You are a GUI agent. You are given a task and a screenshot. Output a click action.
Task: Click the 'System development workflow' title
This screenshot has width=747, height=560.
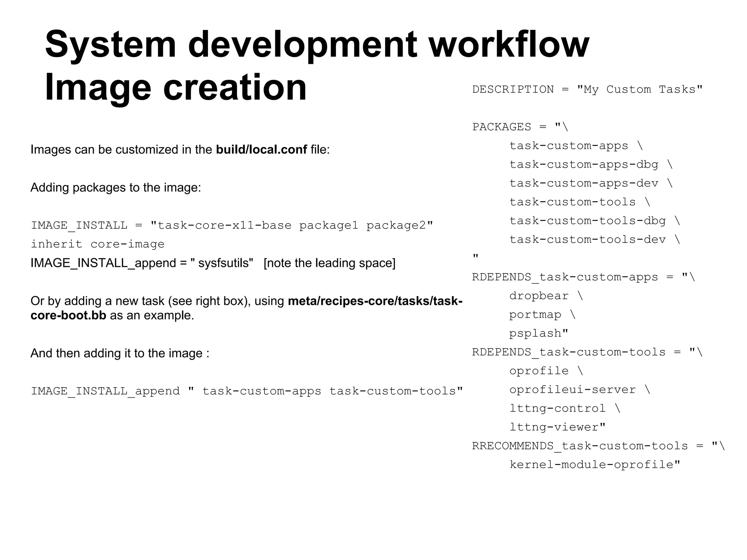pos(317,44)
